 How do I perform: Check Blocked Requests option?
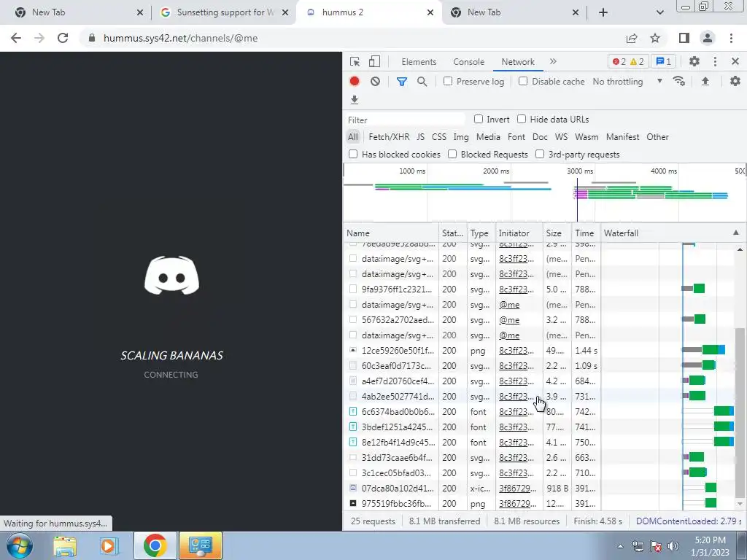coord(452,154)
